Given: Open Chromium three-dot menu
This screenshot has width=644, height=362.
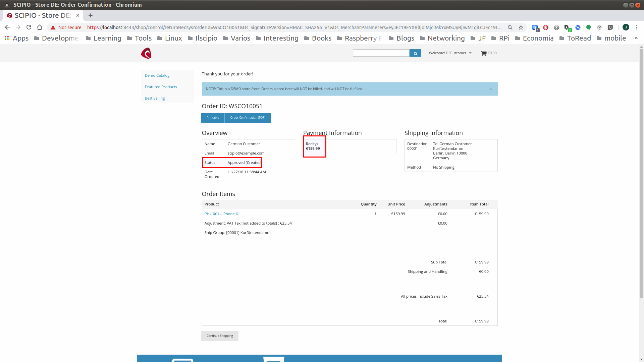Looking at the screenshot, I should (637, 27).
